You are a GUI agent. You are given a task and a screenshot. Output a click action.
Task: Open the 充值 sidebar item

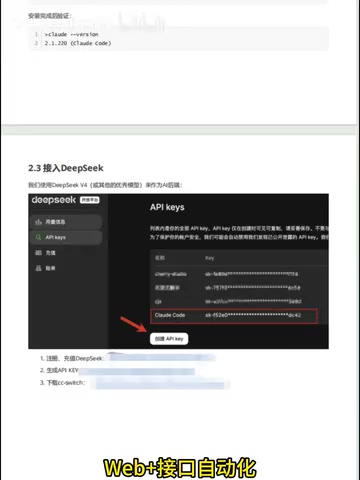[46, 253]
